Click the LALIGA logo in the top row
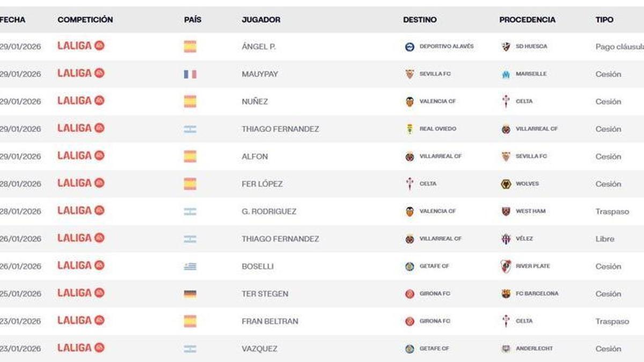 coord(78,46)
